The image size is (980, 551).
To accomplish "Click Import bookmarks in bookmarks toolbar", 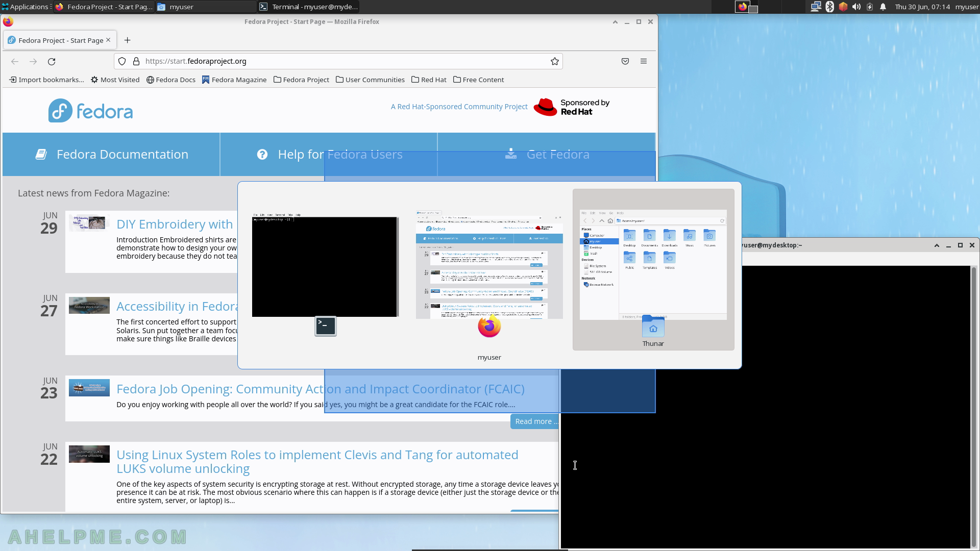I will click(x=46, y=80).
